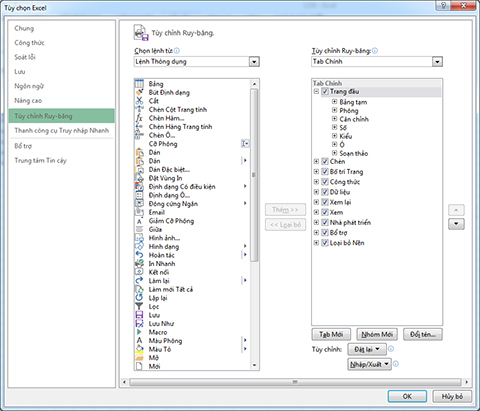Select the Bảng table icon command
The image size is (480, 411).
point(139,84)
